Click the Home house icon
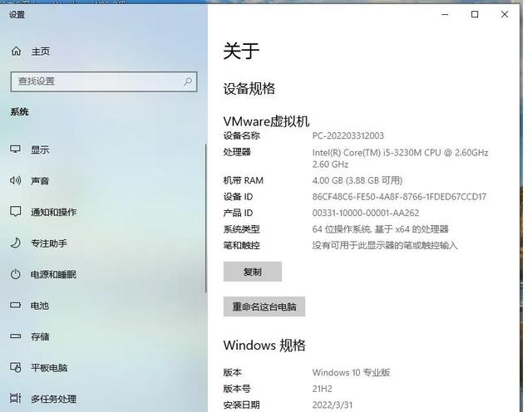532x412 pixels. click(x=16, y=51)
